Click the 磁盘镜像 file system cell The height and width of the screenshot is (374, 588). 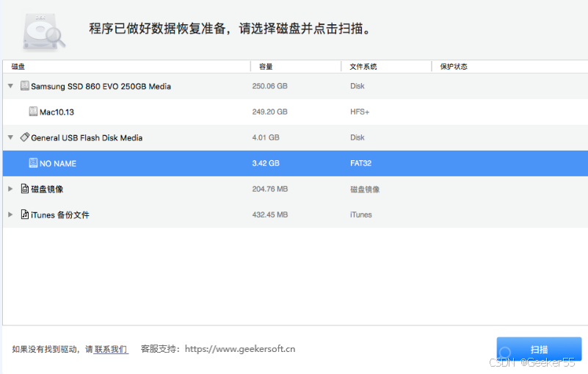click(x=365, y=190)
